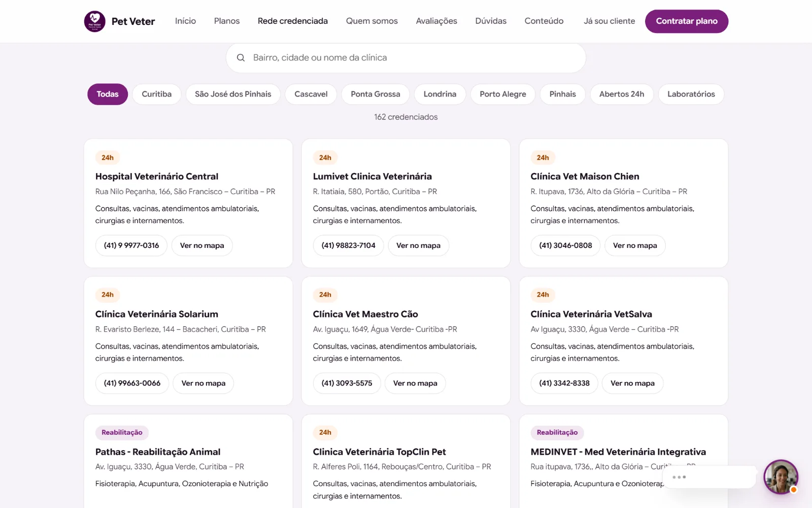Filter clinics by Ponta Grossa

tap(376, 94)
